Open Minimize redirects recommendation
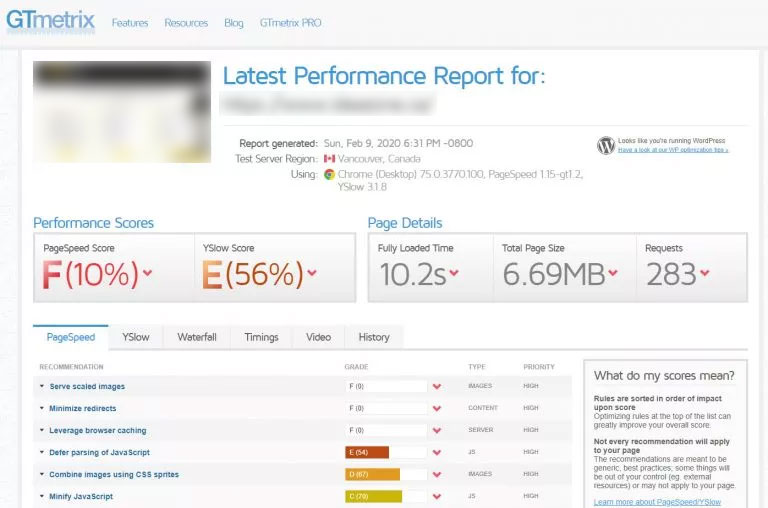 (x=83, y=409)
